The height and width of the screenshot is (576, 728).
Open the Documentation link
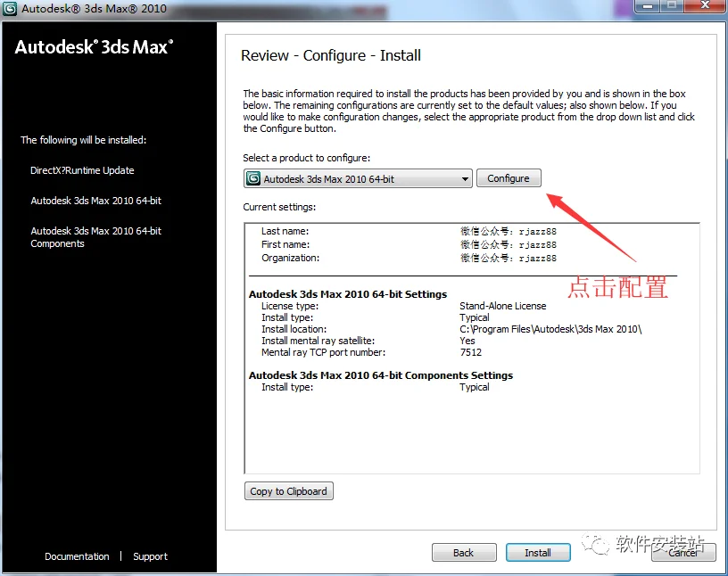[77, 556]
